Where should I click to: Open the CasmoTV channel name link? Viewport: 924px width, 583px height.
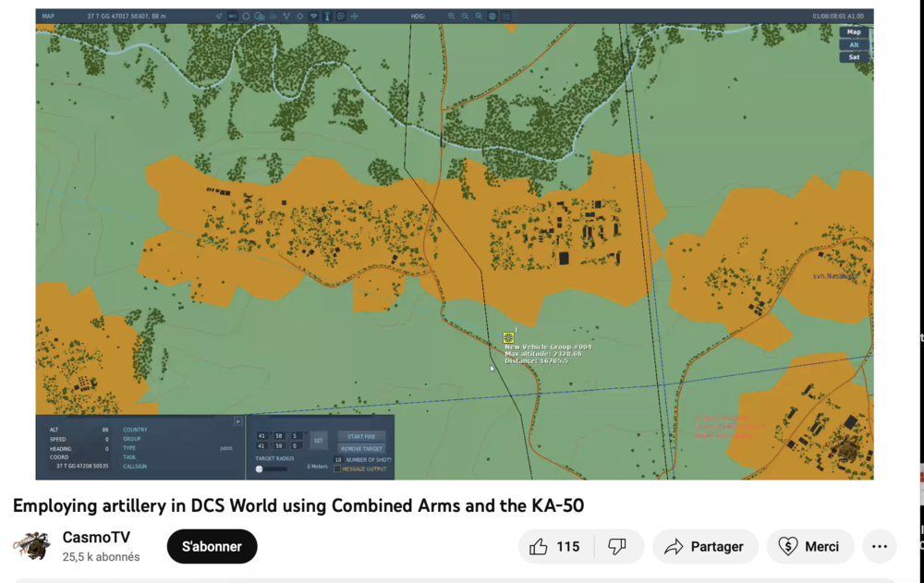pos(96,537)
